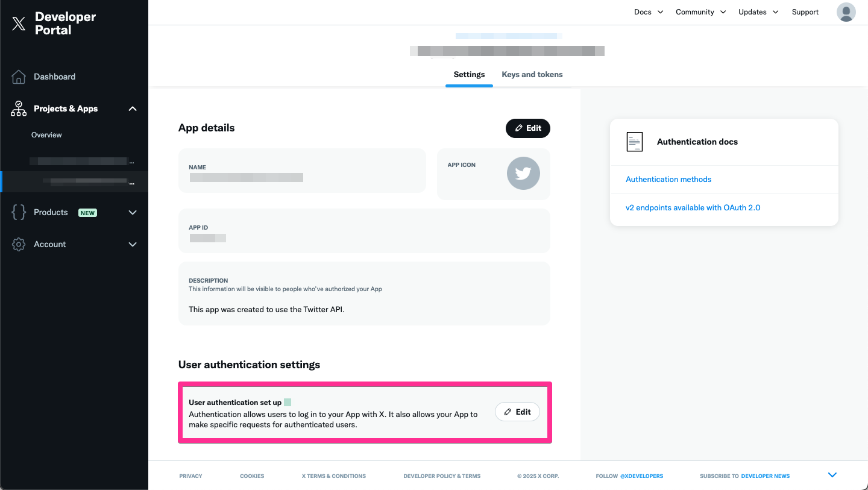Open the user profile avatar menu
Image resolution: width=868 pixels, height=490 pixels.
pos(846,12)
